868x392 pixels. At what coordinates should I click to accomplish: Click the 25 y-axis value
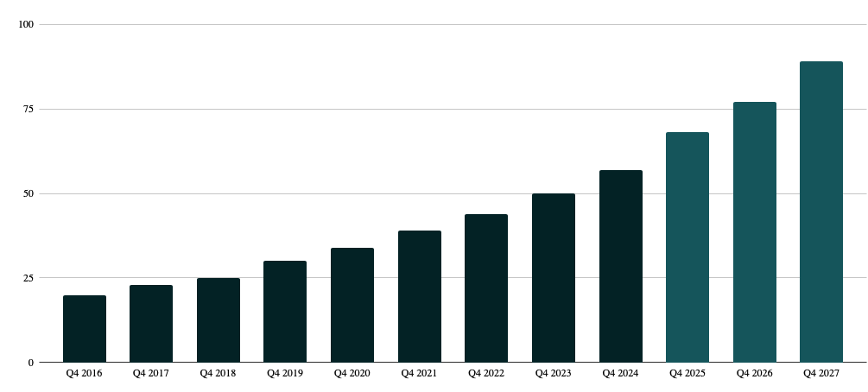coord(29,278)
